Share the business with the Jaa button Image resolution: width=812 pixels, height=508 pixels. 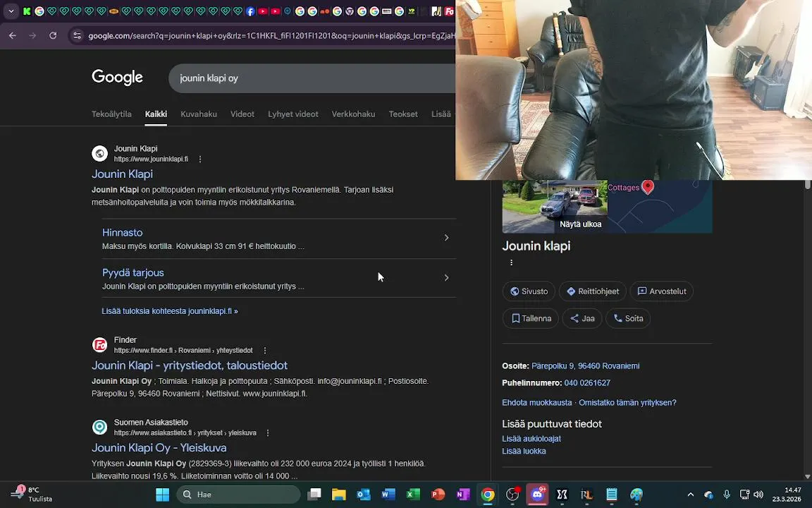[x=582, y=318]
